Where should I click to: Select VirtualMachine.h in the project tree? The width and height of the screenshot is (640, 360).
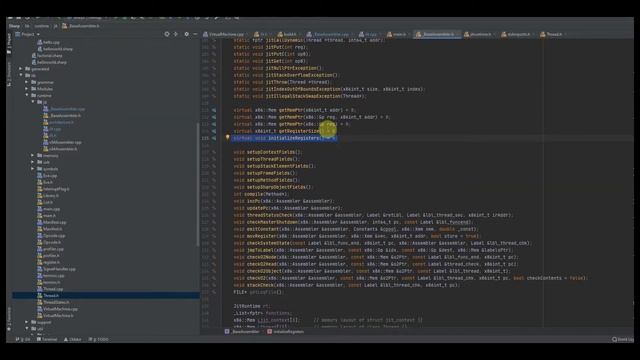tap(56, 316)
